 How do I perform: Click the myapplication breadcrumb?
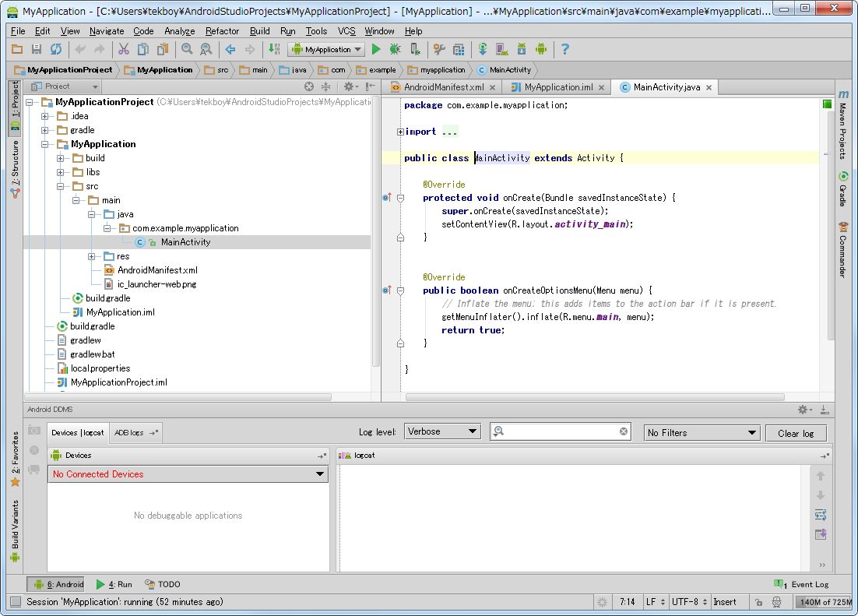pyautogui.click(x=437, y=69)
